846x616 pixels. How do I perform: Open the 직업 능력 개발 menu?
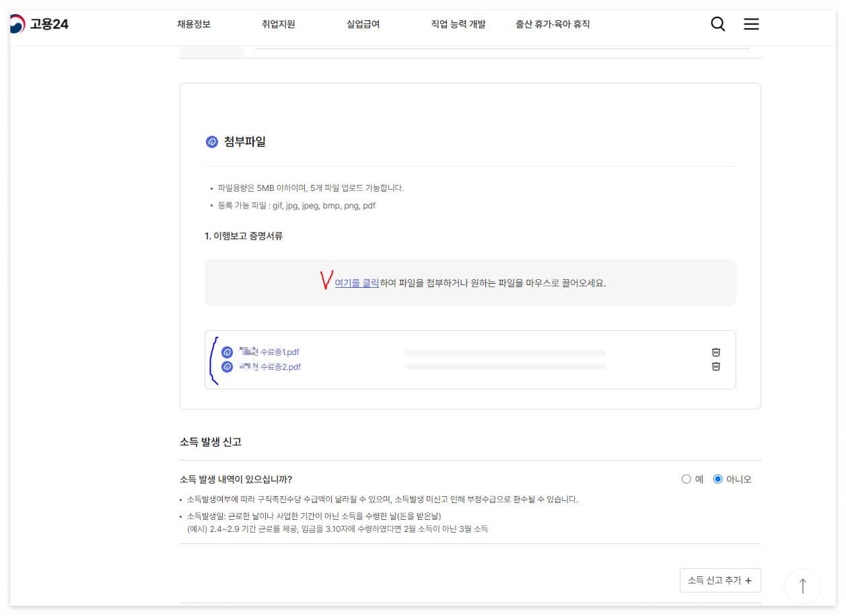coord(458,24)
